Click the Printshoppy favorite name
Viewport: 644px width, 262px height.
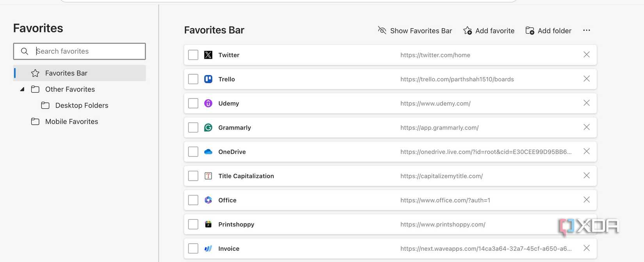236,224
